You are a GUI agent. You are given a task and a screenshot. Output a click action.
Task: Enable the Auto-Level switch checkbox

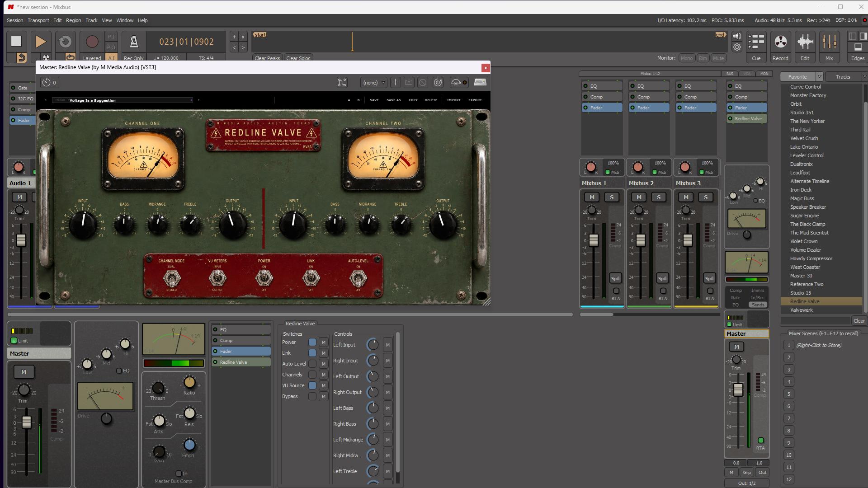point(312,364)
